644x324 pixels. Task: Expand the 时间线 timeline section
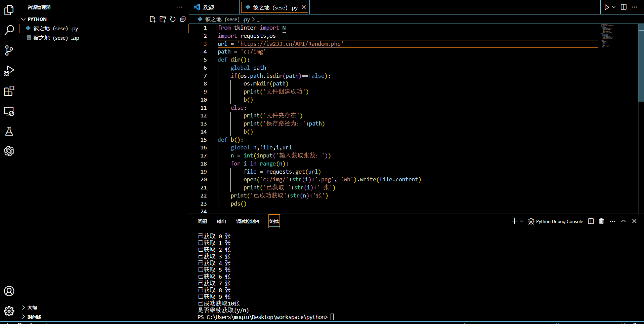pos(104,317)
